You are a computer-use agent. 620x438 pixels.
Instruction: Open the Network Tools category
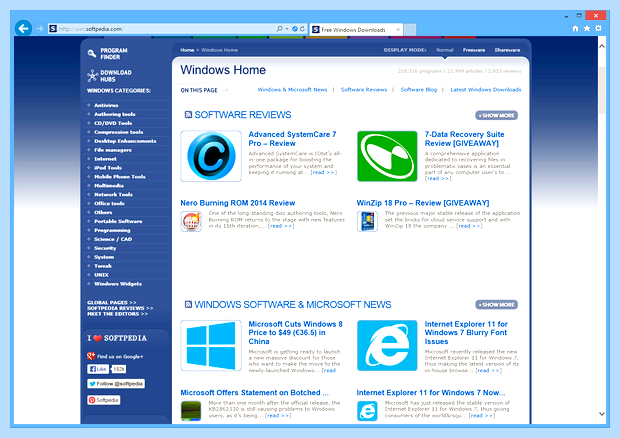pyautogui.click(x=113, y=194)
